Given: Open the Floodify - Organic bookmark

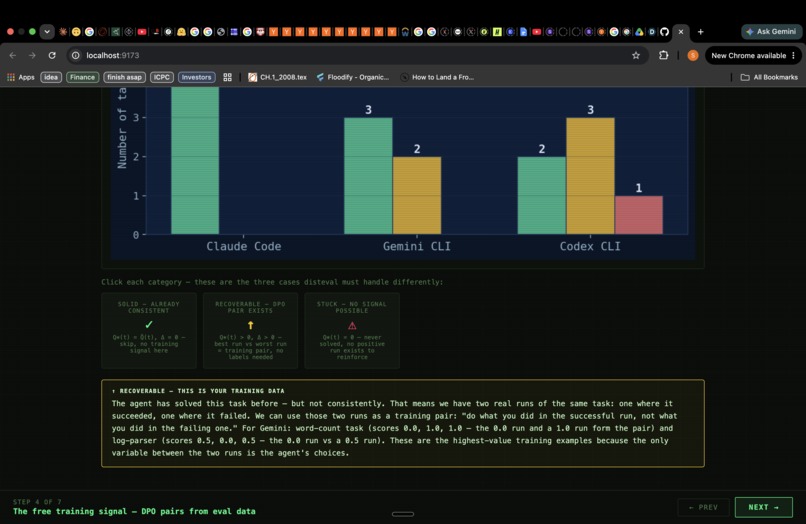Looking at the screenshot, I should coord(353,77).
